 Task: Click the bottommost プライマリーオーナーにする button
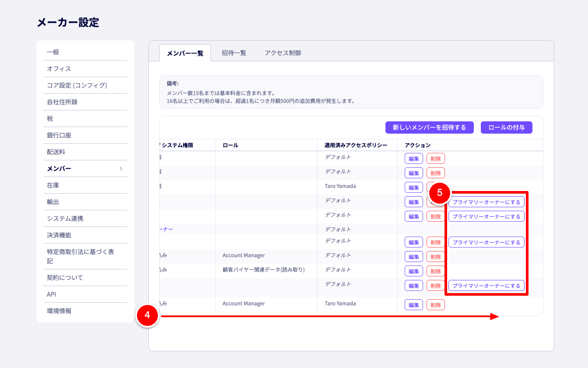coord(486,286)
